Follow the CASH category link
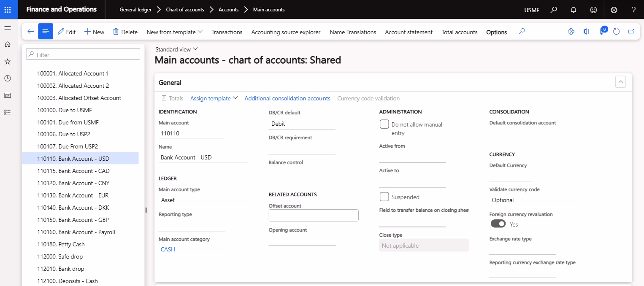The image size is (644, 286). [x=168, y=249]
